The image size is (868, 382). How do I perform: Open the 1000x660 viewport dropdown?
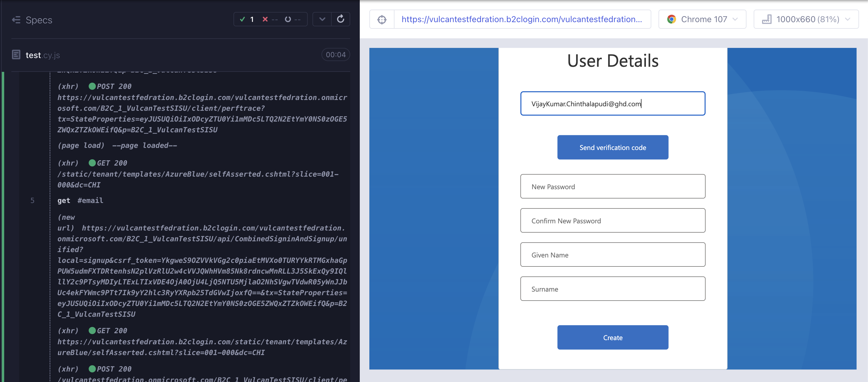[806, 19]
